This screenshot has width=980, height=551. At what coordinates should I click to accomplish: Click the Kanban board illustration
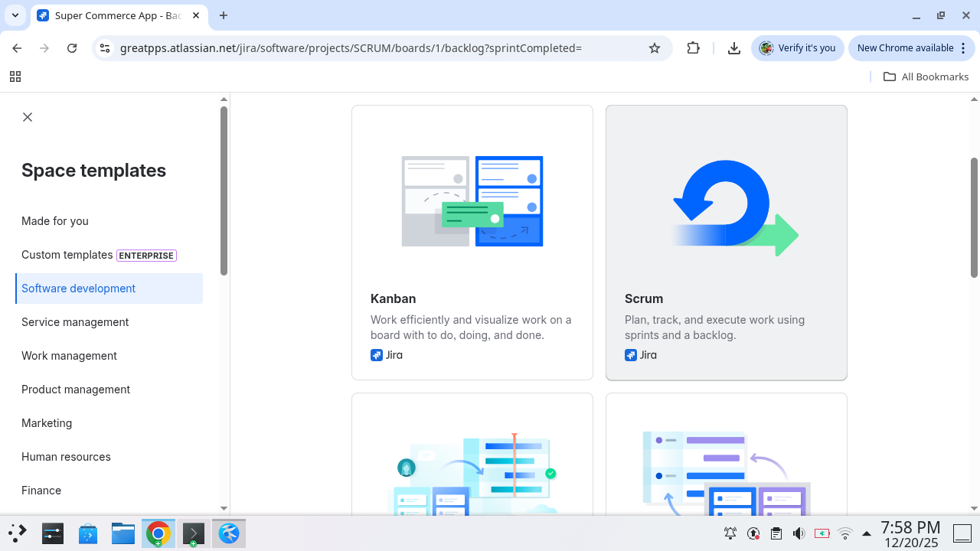click(x=472, y=201)
